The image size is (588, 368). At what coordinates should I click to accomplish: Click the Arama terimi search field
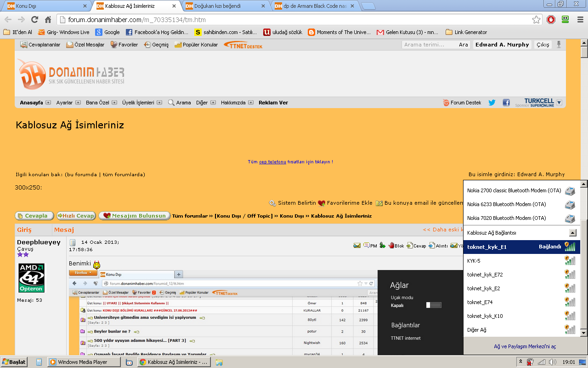[430, 45]
